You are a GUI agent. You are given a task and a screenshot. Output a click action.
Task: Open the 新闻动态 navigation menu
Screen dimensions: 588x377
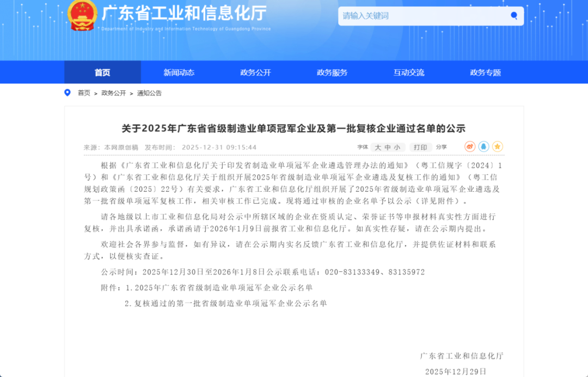[179, 72]
